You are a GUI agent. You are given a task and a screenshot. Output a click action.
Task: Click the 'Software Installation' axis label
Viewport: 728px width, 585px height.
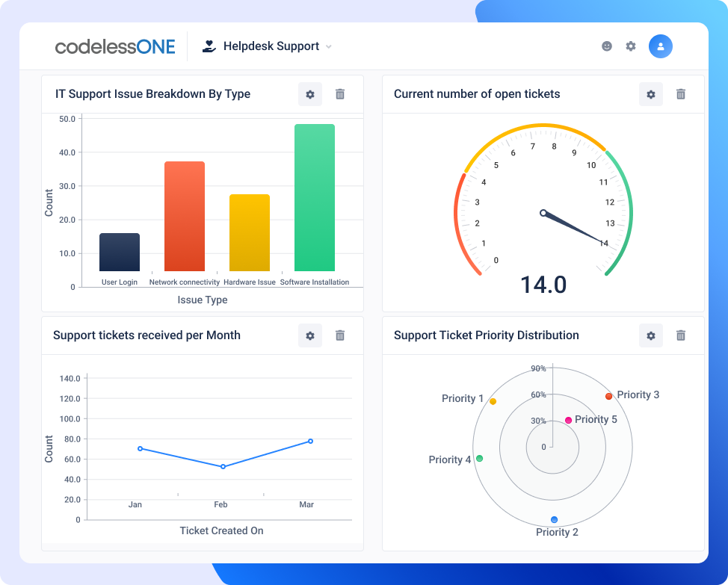click(315, 282)
